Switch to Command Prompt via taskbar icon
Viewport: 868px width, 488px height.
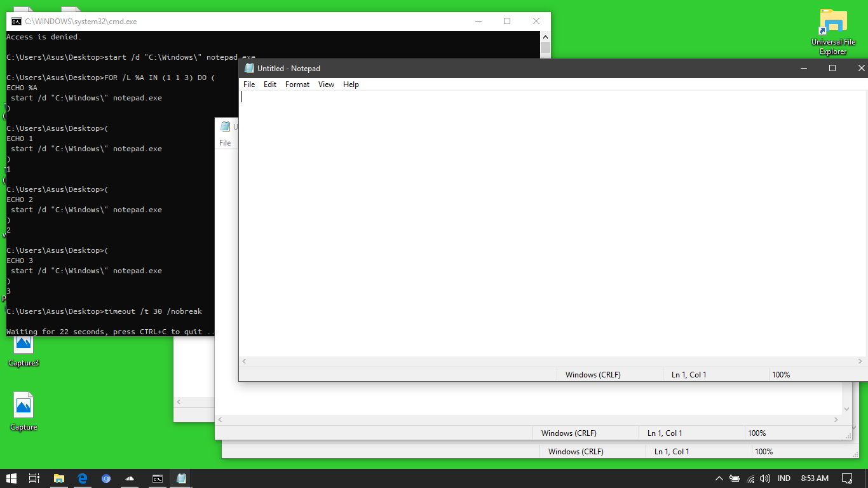tap(157, 478)
